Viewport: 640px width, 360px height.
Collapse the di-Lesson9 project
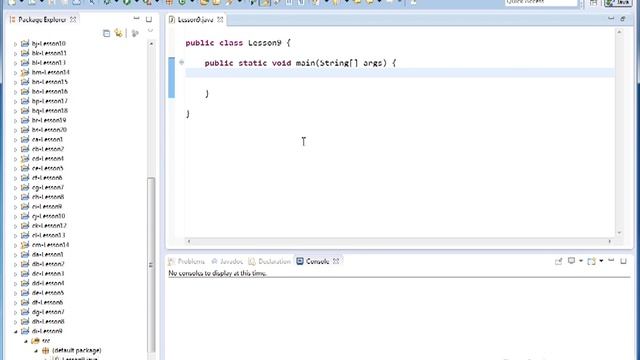coord(16,331)
